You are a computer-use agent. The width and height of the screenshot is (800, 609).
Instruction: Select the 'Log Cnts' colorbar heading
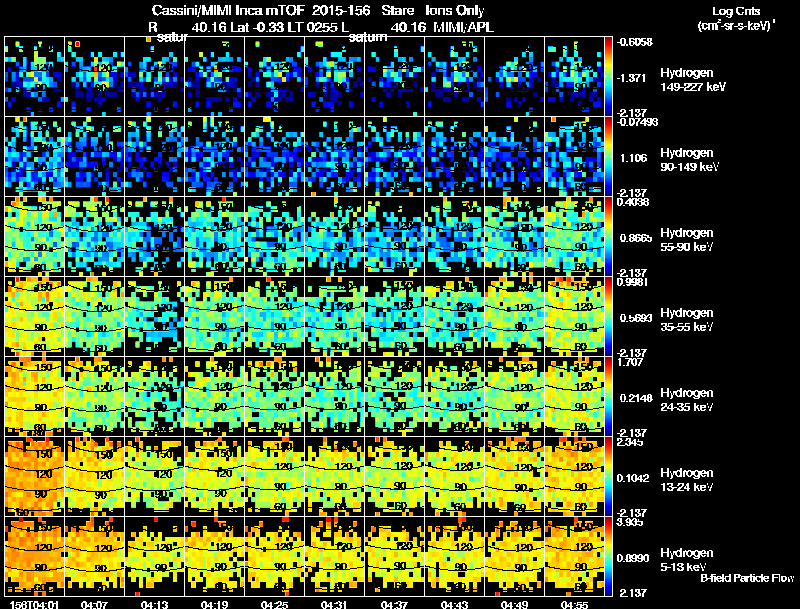pos(736,11)
